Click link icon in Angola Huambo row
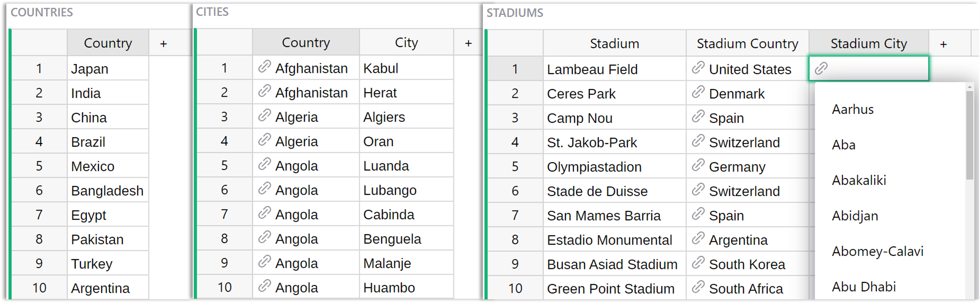Image resolution: width=980 pixels, height=303 pixels. (264, 287)
